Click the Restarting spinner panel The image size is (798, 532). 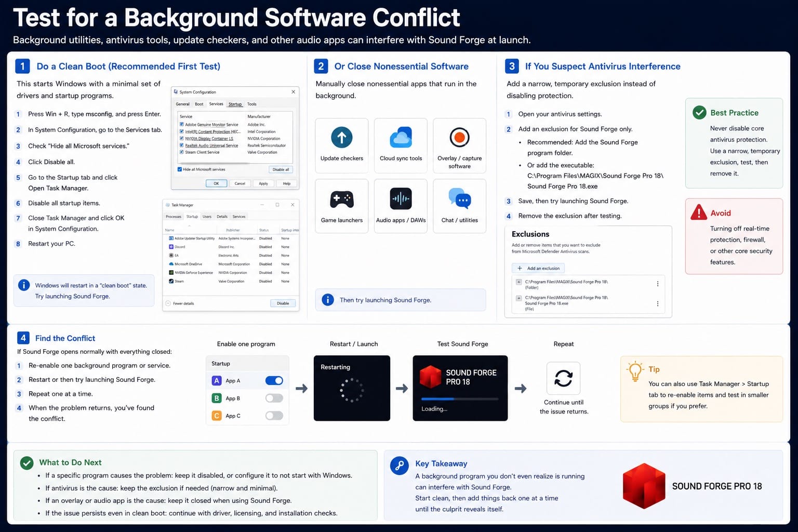[352, 388]
